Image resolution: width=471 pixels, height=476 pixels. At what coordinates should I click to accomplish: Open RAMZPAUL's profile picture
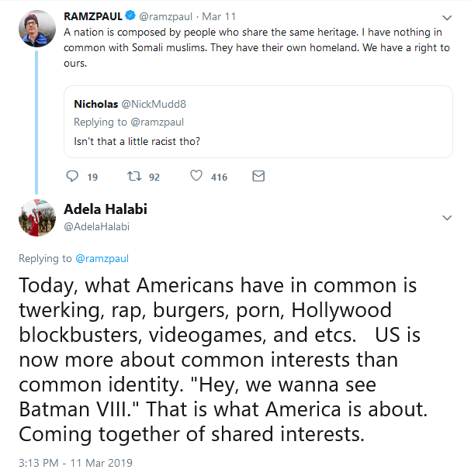[x=37, y=29]
